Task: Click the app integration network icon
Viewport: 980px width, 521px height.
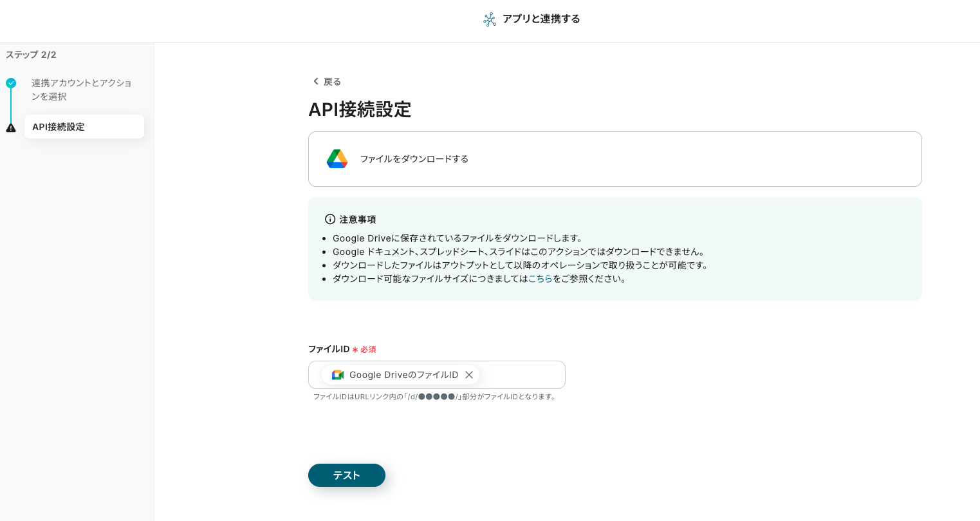Action: click(x=490, y=19)
